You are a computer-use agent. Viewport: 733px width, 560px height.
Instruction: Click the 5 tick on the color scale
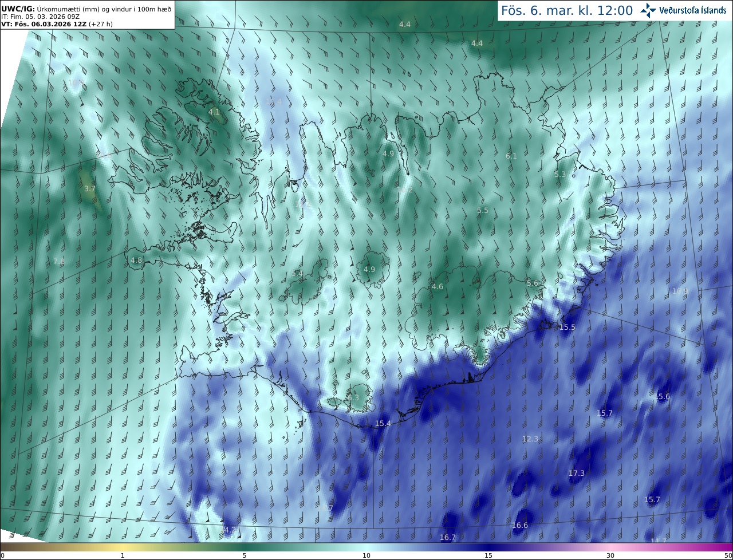(x=245, y=555)
